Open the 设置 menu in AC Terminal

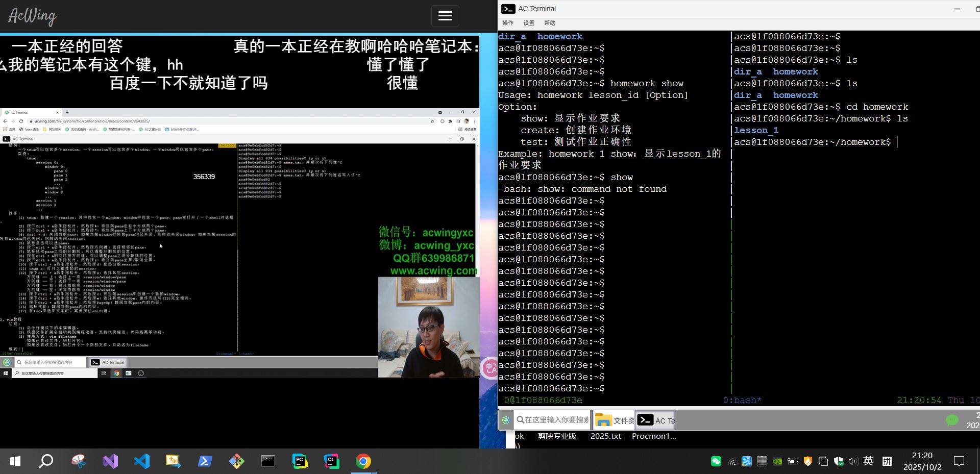[528, 23]
